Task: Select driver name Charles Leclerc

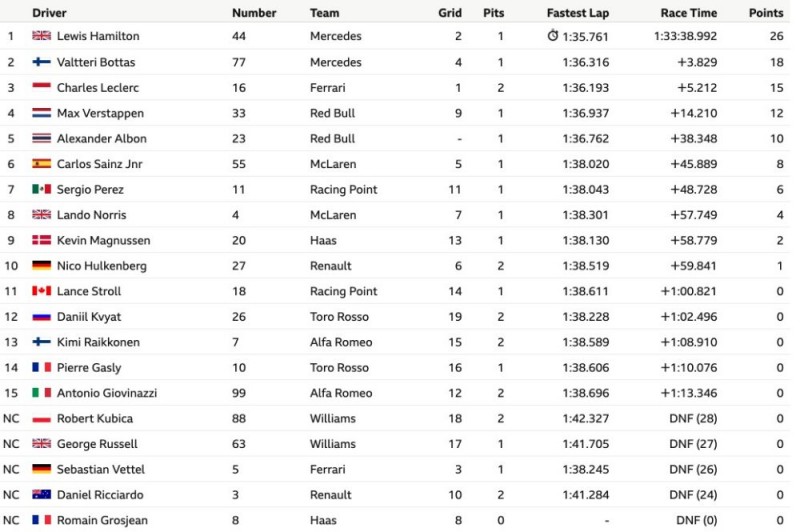Action: (98, 88)
